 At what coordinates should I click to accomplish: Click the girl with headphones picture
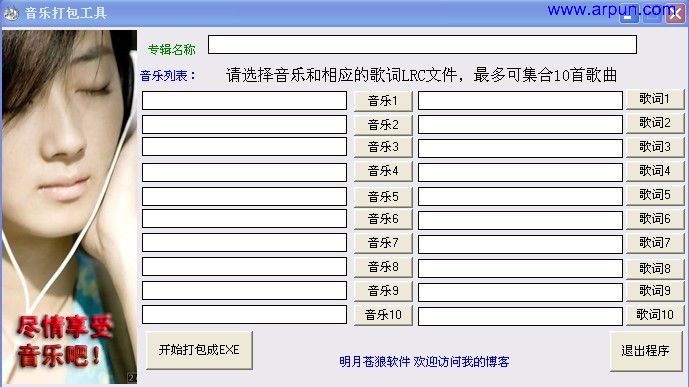(69, 206)
